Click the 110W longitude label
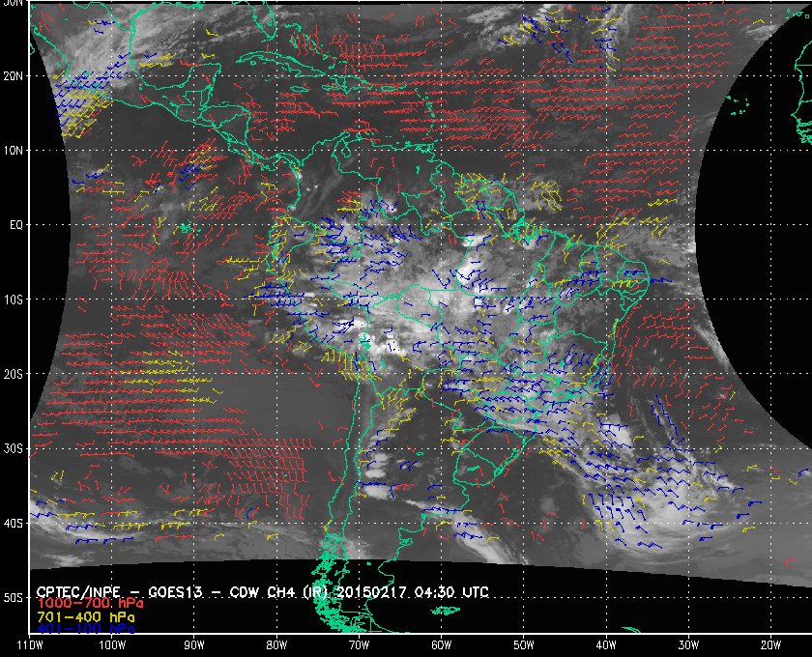 pos(30,645)
